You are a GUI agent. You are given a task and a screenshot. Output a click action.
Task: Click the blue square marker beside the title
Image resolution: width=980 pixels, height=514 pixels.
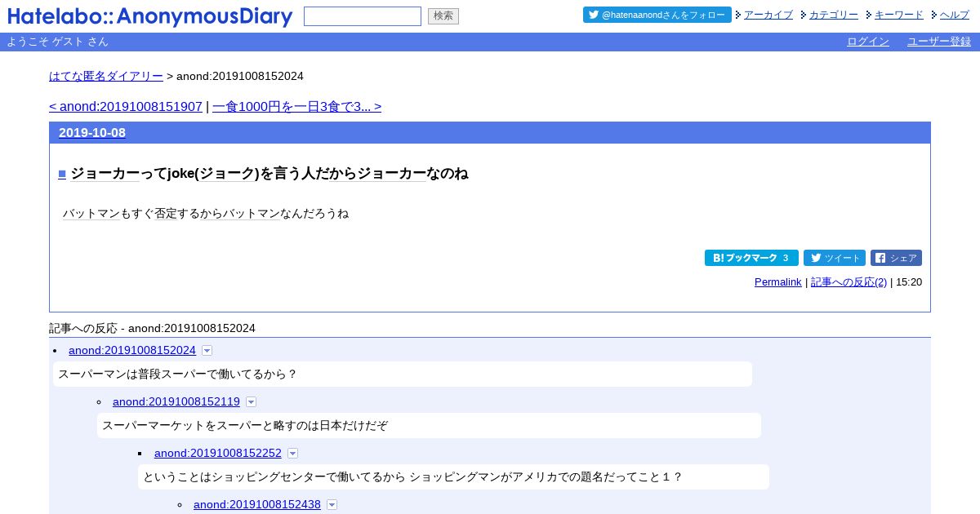pyautogui.click(x=62, y=174)
